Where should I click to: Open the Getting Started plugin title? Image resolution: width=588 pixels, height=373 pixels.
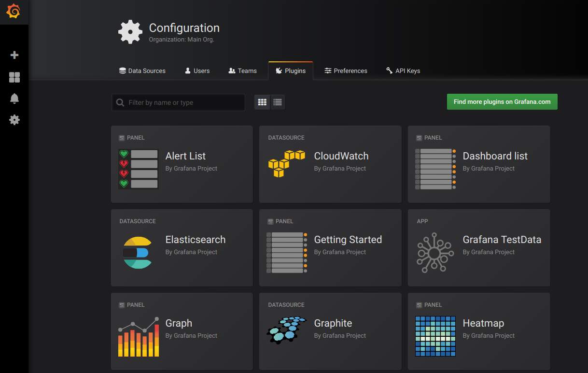pyautogui.click(x=348, y=240)
